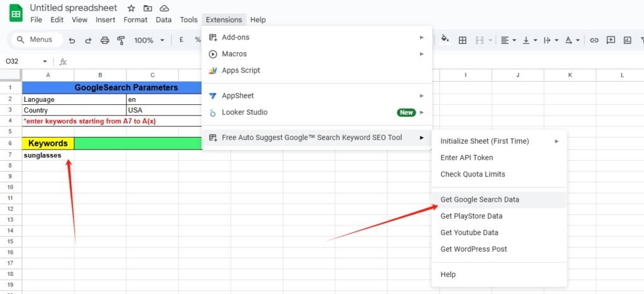Star the Untitled spreadsheet
Viewport: 644px width, 294px height.
pos(131,8)
